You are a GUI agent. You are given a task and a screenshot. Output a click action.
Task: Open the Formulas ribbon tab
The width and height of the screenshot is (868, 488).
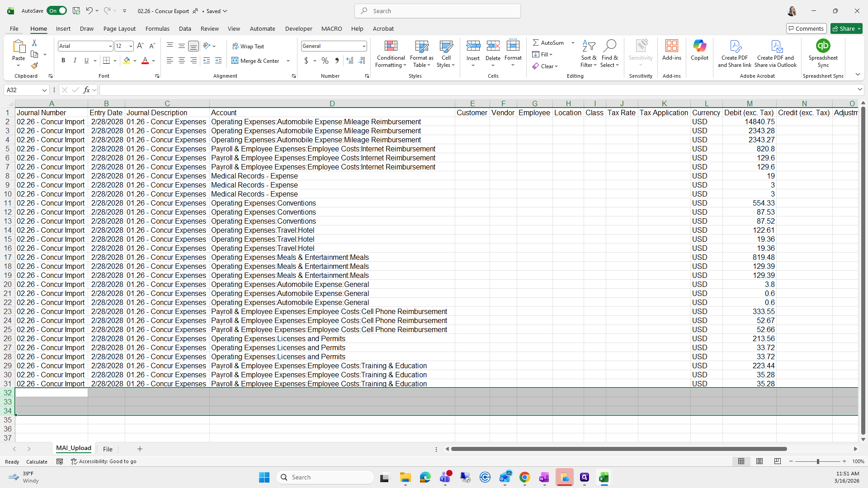click(x=157, y=28)
